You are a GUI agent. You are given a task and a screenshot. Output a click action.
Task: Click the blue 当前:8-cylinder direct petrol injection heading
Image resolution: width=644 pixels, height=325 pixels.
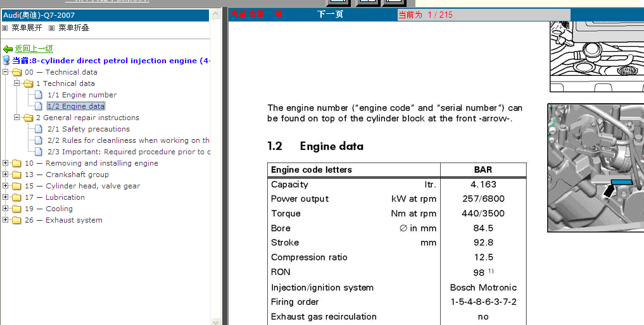(111, 61)
